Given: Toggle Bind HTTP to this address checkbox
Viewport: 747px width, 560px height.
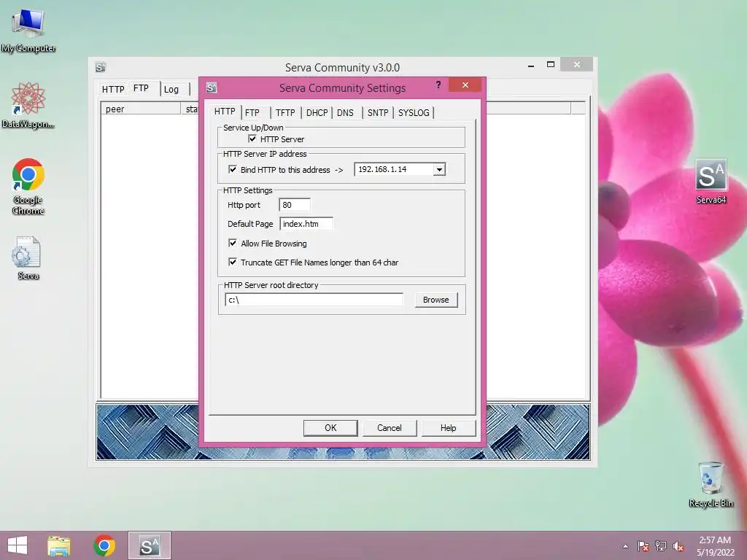Looking at the screenshot, I should click(x=233, y=169).
